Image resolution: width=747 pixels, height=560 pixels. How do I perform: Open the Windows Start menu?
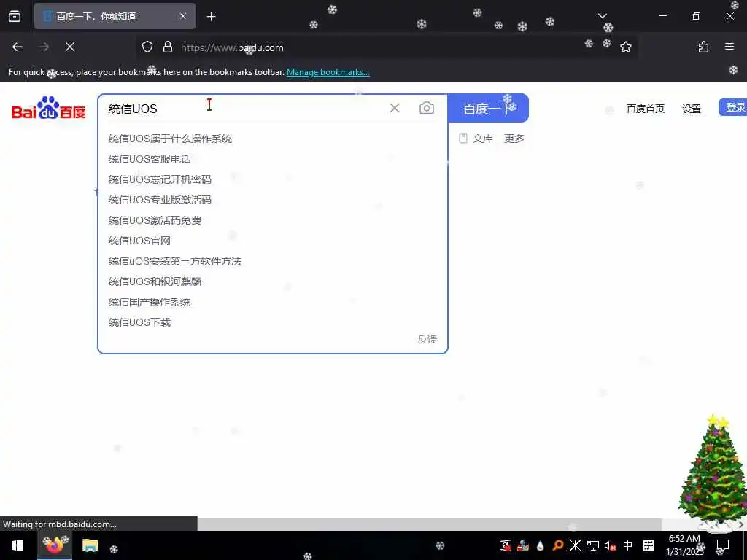coord(18,545)
